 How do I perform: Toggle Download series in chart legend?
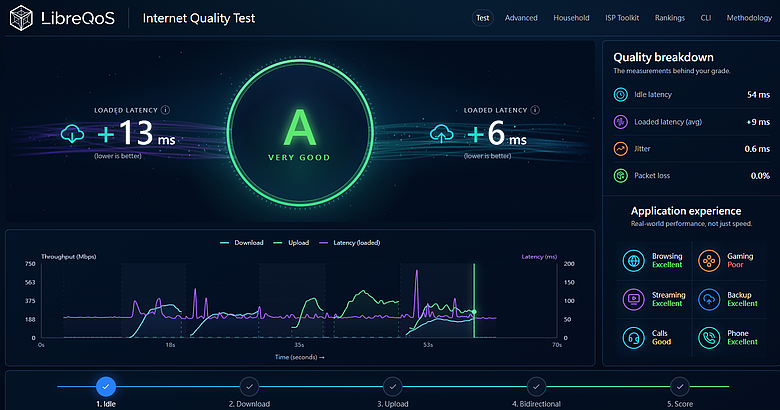click(242, 243)
